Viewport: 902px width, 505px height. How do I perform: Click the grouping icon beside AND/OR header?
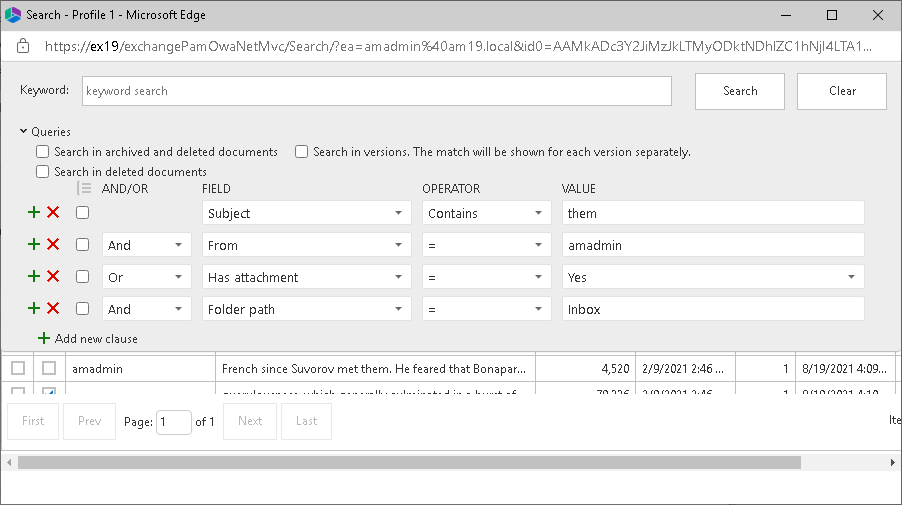pos(84,189)
